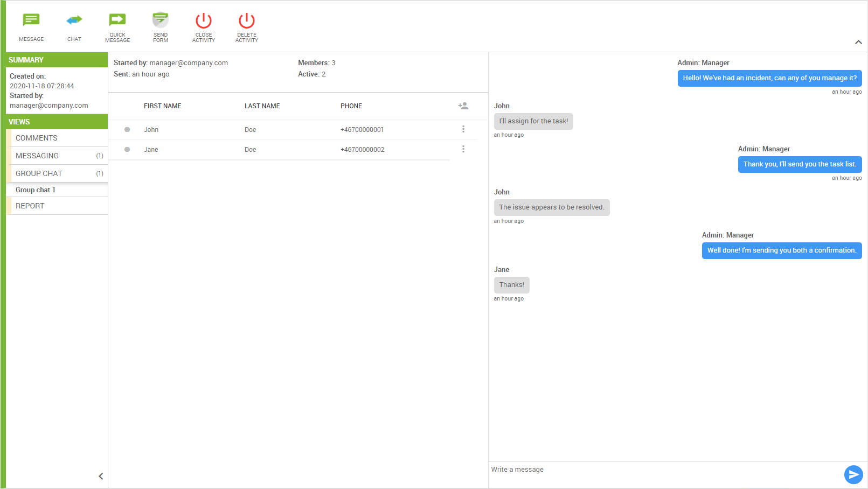Click the Messaging unread count (1)
868x489 pixels.
click(100, 156)
